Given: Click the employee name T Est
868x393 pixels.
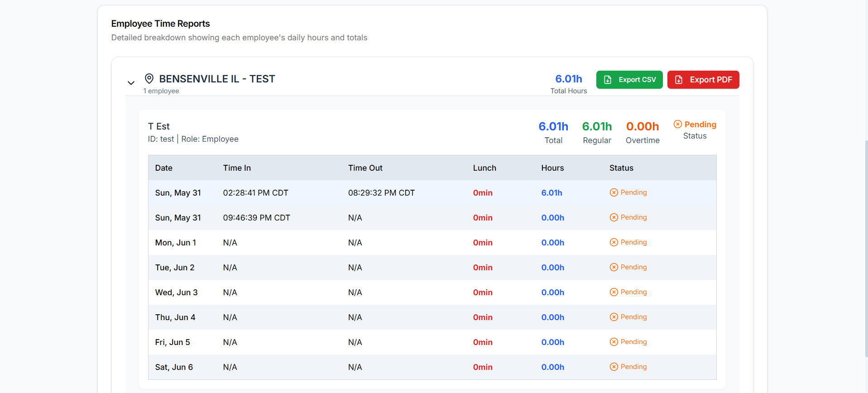Looking at the screenshot, I should 158,126.
